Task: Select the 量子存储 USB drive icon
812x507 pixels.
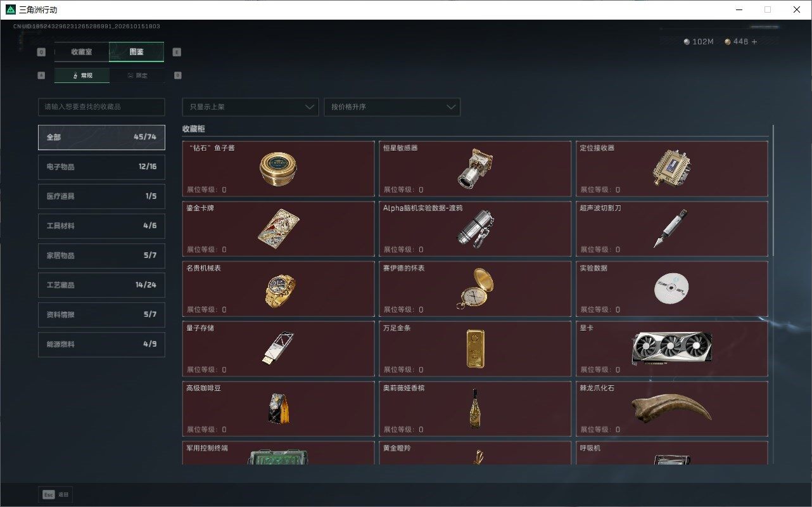Action: (x=277, y=348)
